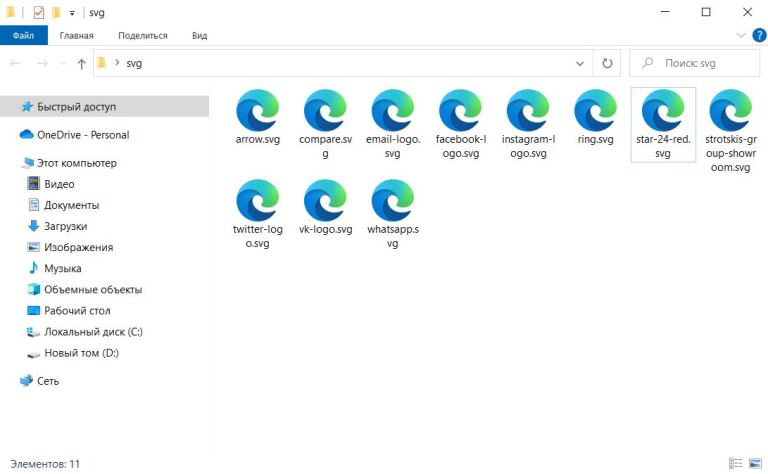
Task: Refresh the svg folder view
Action: pyautogui.click(x=607, y=63)
